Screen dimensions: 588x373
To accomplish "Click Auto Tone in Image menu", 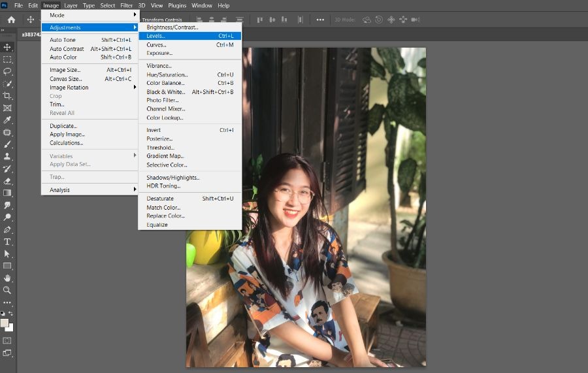I will click(90, 40).
